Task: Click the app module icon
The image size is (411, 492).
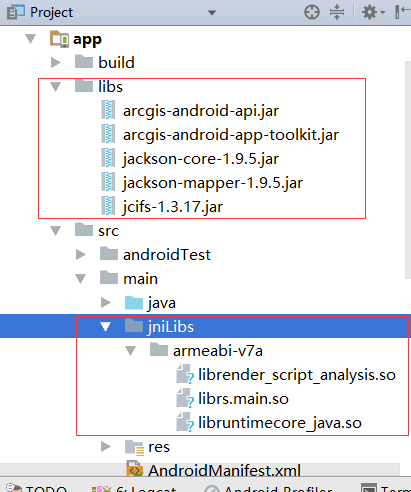Action: click(59, 39)
